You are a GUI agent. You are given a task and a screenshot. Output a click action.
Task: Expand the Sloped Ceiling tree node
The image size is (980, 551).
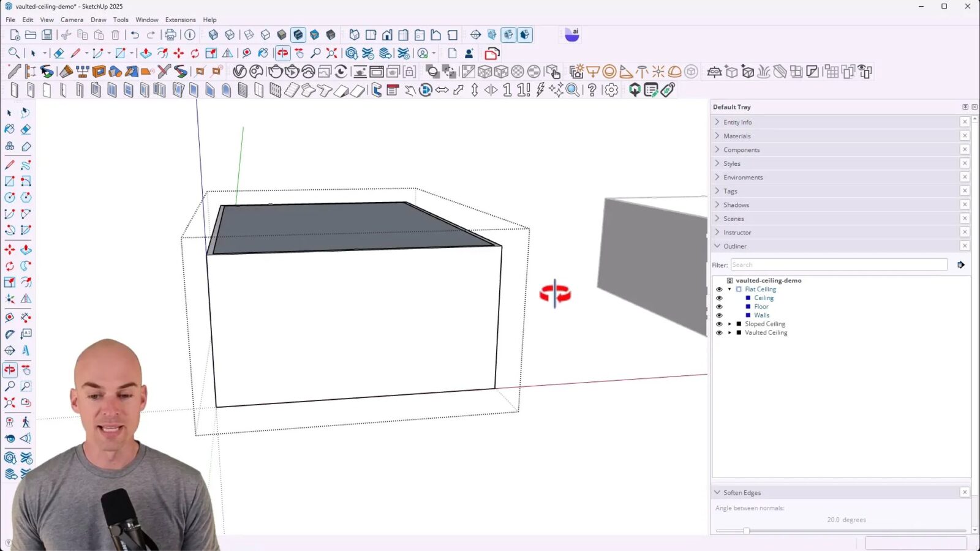pos(729,323)
